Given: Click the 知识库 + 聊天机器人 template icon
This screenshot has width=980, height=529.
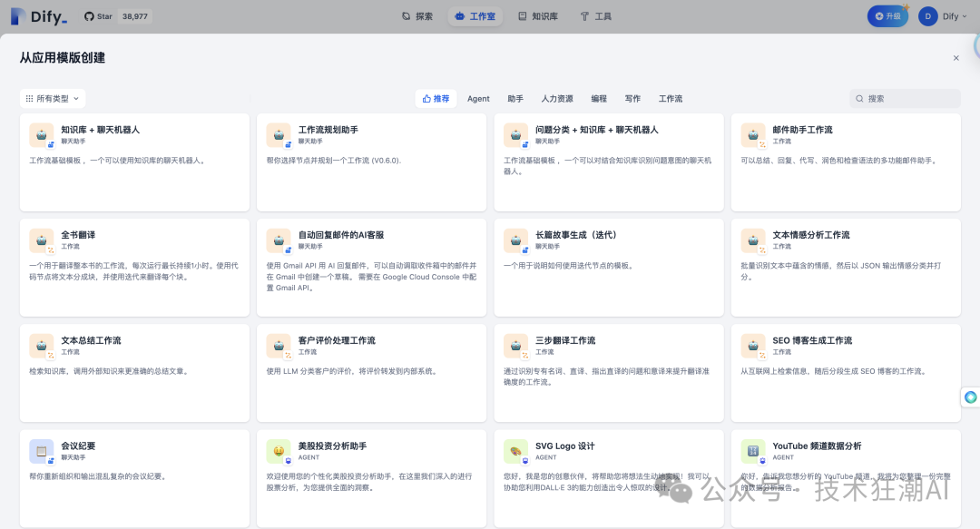Looking at the screenshot, I should click(x=42, y=135).
